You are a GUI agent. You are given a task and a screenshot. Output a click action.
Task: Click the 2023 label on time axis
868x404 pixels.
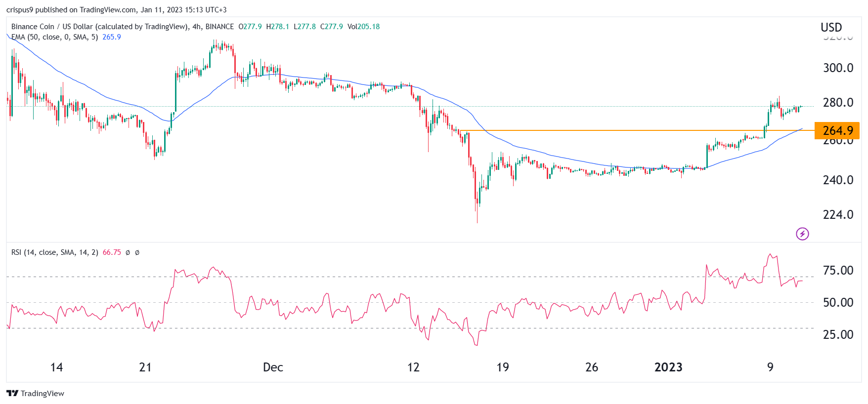[668, 367]
